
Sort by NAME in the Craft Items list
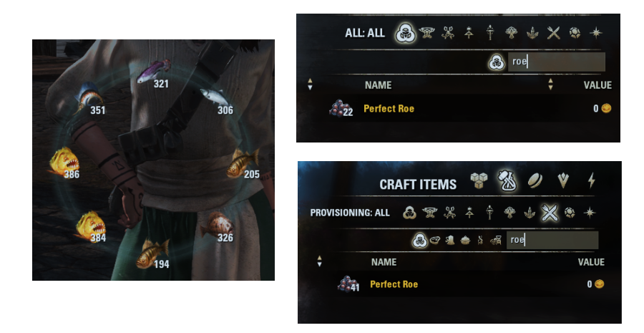coord(384,262)
